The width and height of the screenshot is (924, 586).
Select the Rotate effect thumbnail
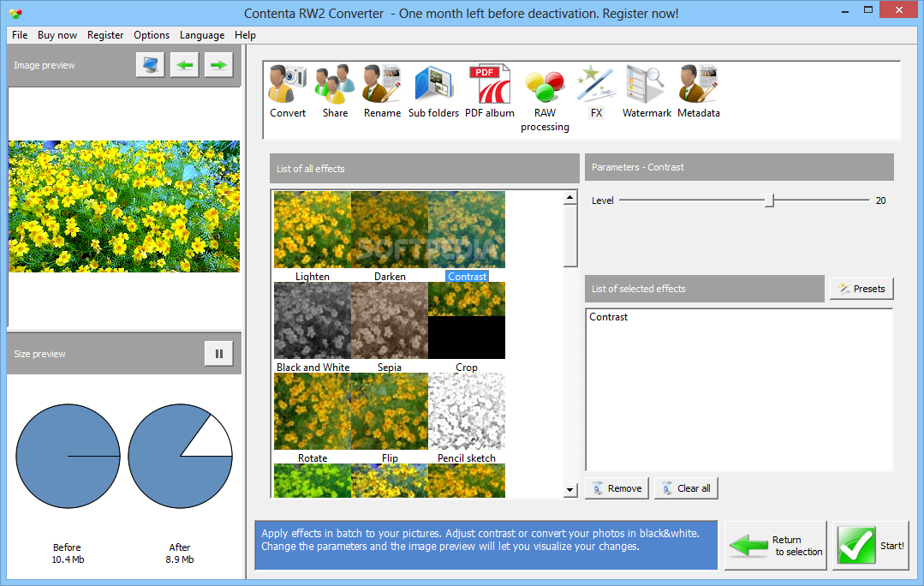pos(313,411)
